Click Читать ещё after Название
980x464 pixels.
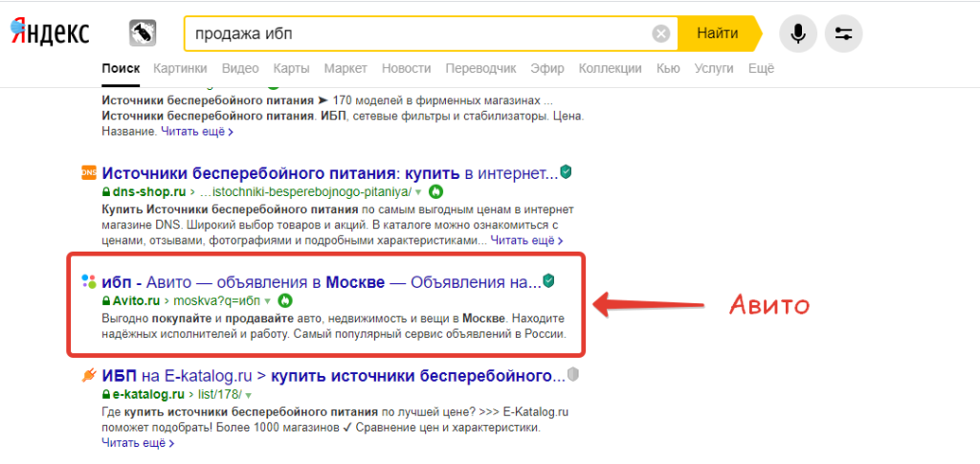[197, 132]
